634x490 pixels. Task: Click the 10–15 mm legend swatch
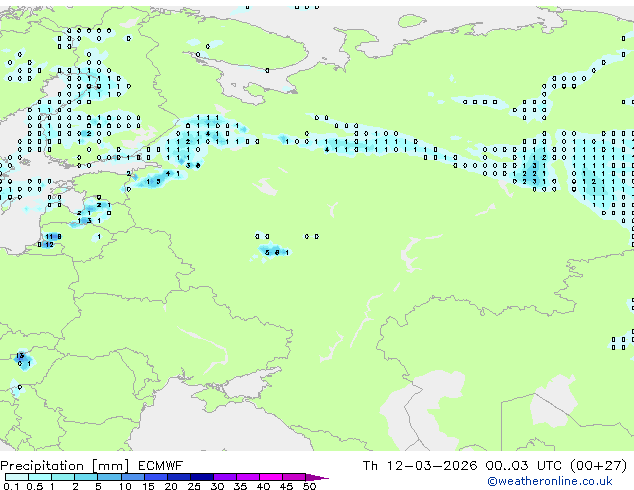(x=133, y=477)
